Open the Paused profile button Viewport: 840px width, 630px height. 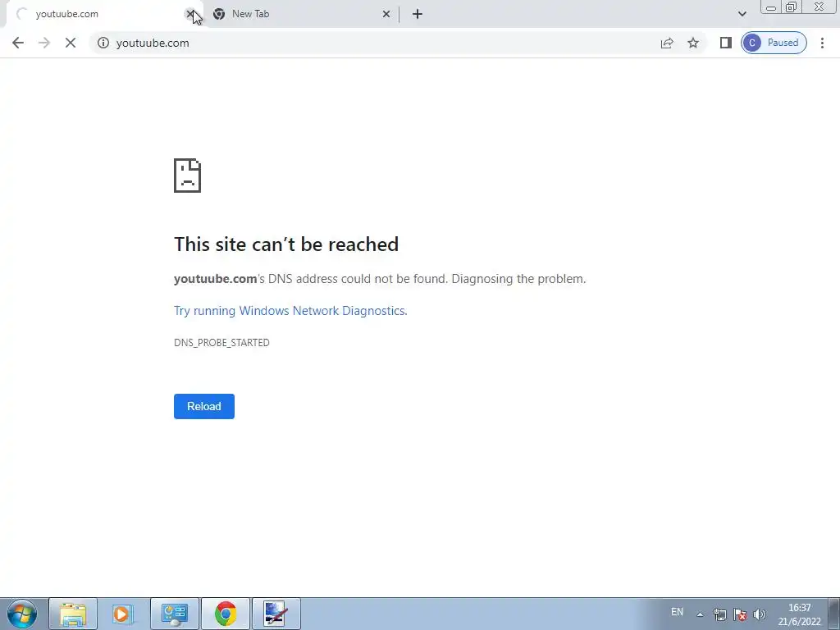click(774, 43)
